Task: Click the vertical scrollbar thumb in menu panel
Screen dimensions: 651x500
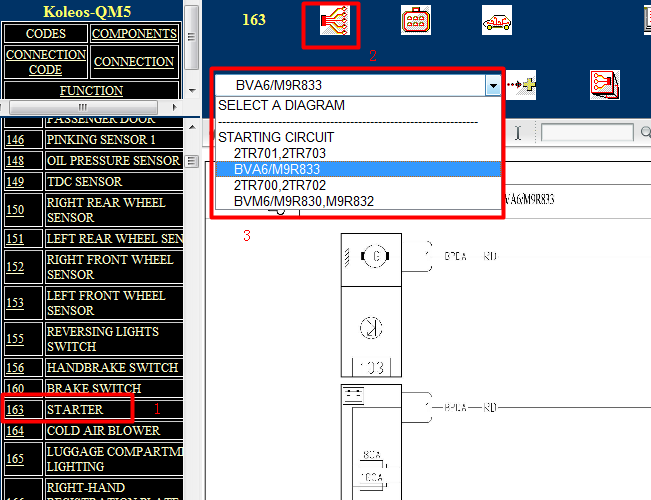Action: point(191,37)
